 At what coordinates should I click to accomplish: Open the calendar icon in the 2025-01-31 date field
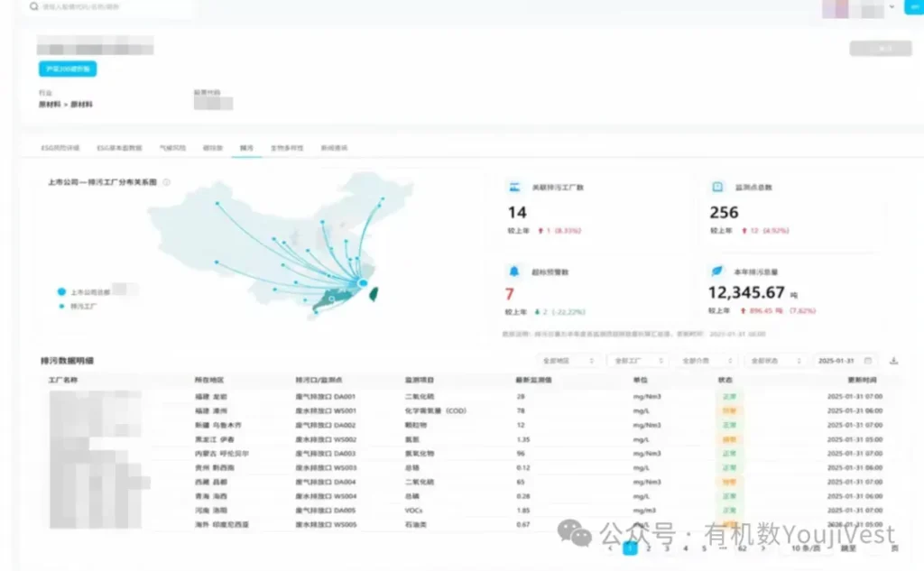point(867,360)
